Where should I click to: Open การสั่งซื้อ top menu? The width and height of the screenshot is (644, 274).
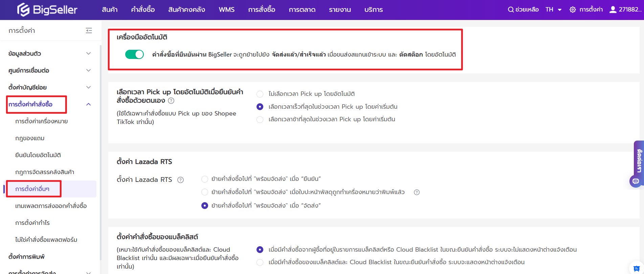click(x=262, y=10)
